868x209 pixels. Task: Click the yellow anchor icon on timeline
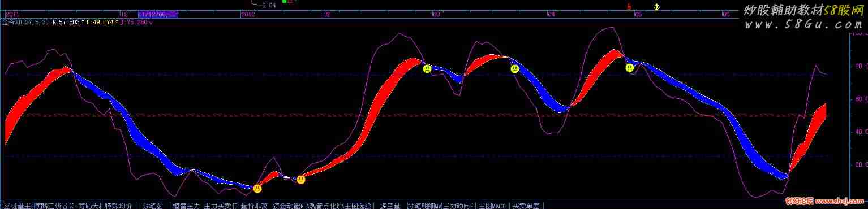click(x=657, y=6)
